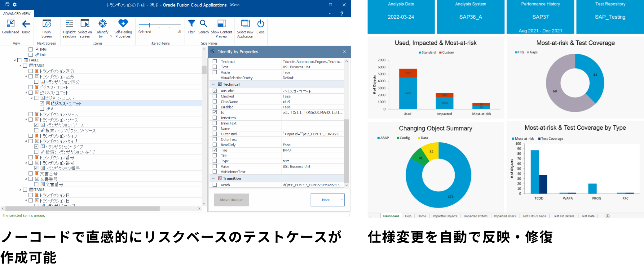
Task: Open the Test Hit Details tab
Action: pos(563,216)
